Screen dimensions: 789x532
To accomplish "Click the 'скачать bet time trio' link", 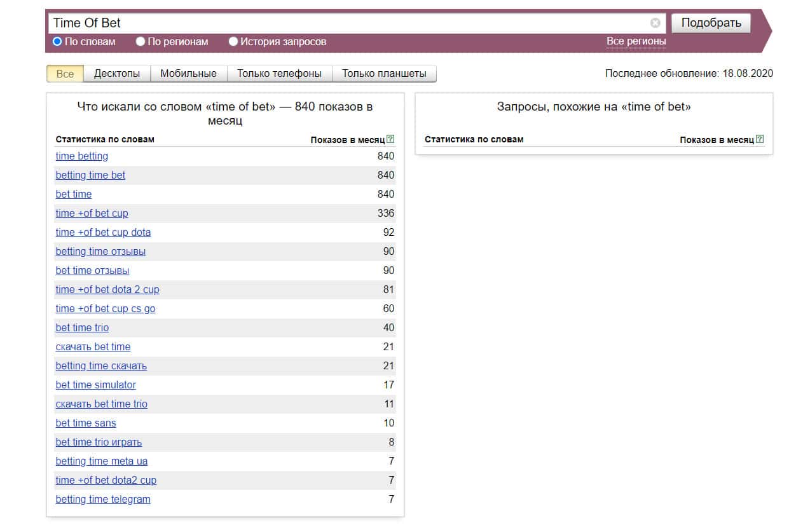I will [x=101, y=404].
